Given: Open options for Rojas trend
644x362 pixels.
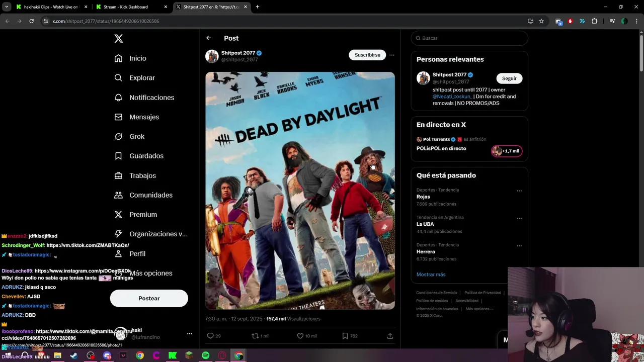Looking at the screenshot, I should click(519, 191).
